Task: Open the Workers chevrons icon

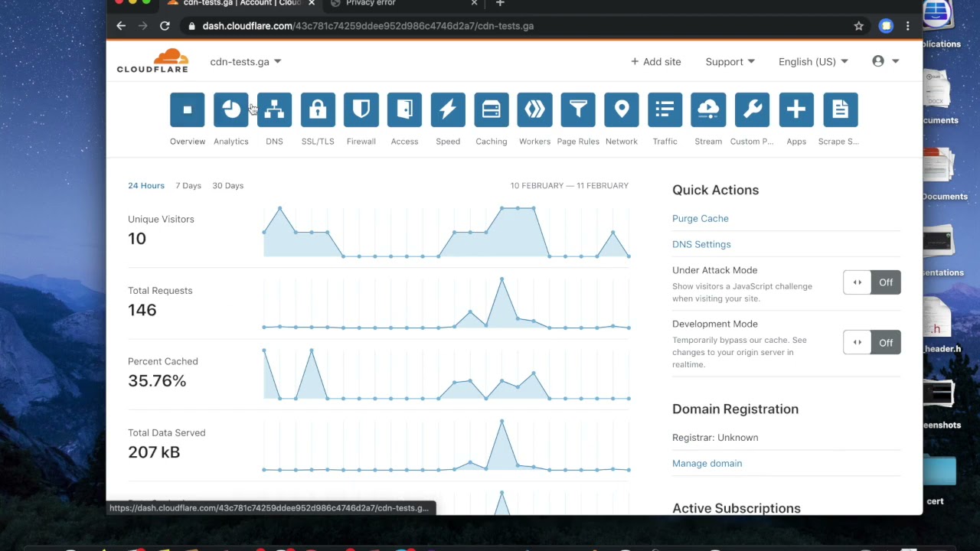Action: coord(534,110)
